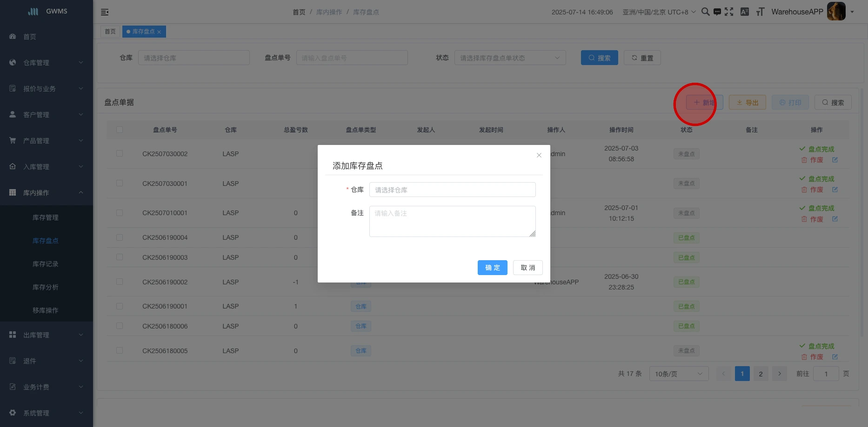
Task: Switch to the 首页 tab
Action: coord(110,32)
